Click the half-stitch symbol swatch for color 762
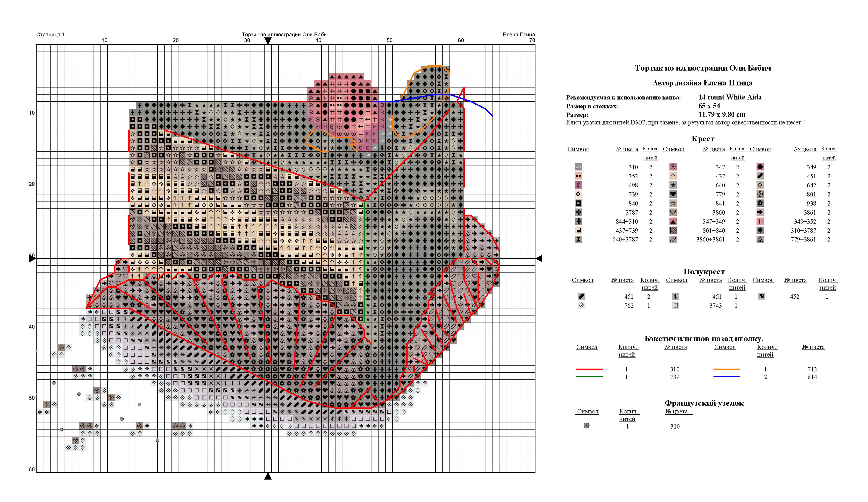The width and height of the screenshot is (868, 502). (581, 305)
